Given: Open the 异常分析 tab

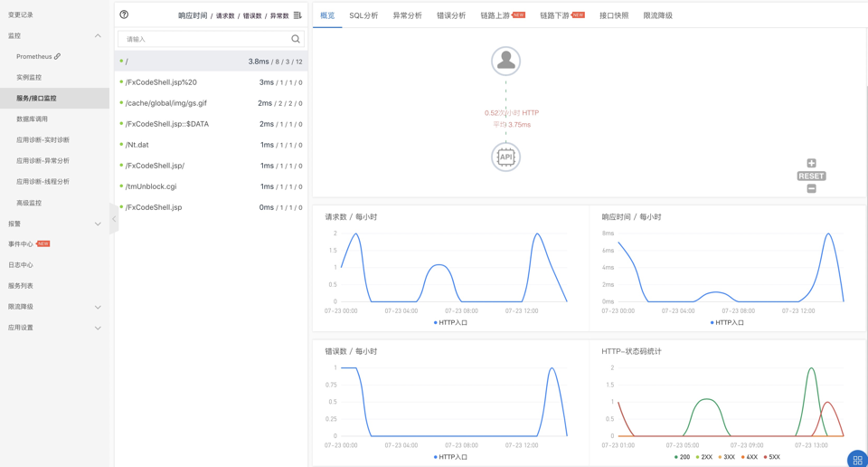Looking at the screenshot, I should (408, 15).
